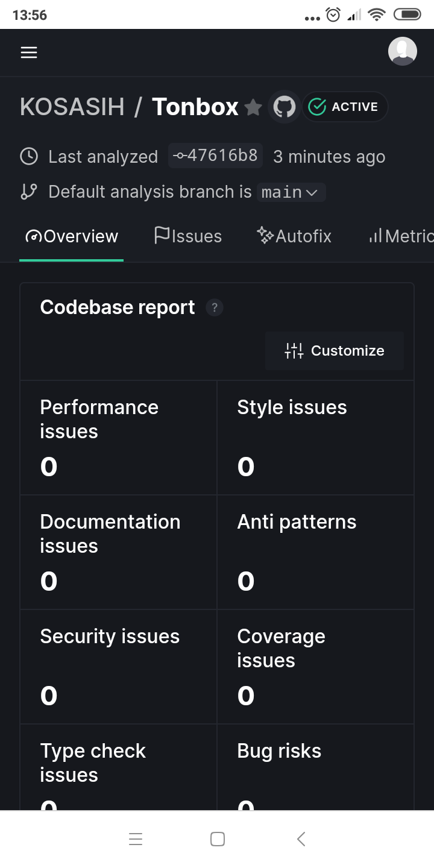Click the Codebase report help icon
Image resolution: width=434 pixels, height=868 pixels.
pos(215,307)
